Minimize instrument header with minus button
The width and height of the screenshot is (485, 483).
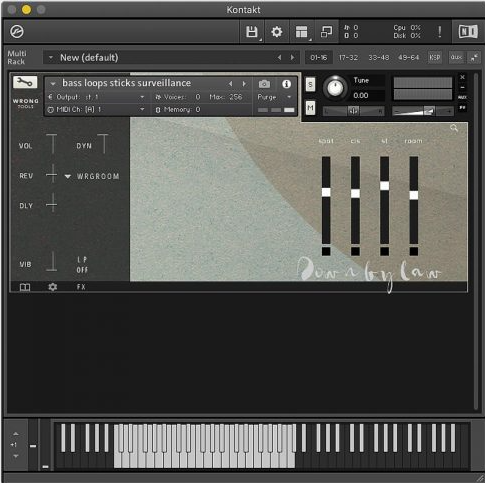[462, 87]
